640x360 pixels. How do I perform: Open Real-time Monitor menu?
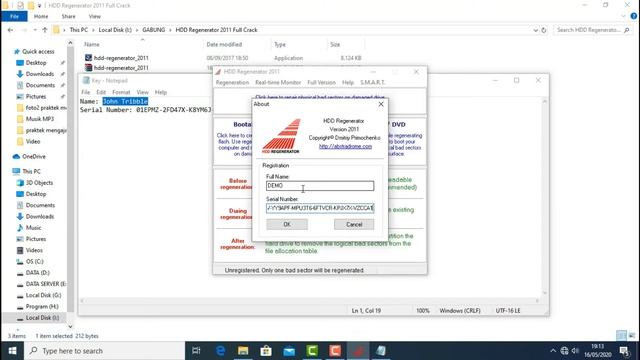(278, 82)
